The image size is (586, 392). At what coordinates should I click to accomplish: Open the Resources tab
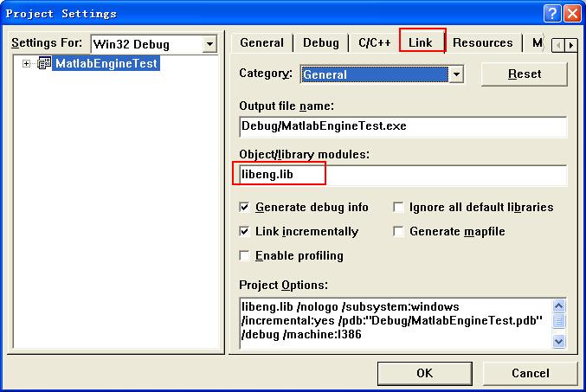482,43
